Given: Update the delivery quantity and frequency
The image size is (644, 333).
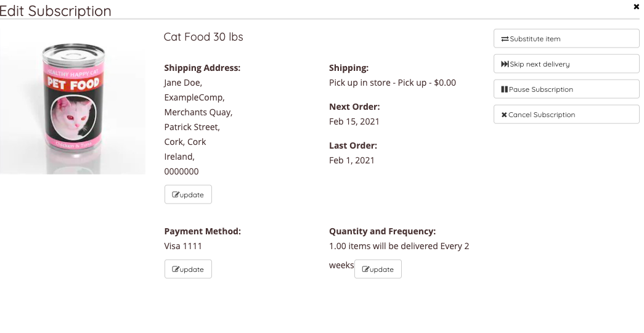Looking at the screenshot, I should pyautogui.click(x=378, y=269).
